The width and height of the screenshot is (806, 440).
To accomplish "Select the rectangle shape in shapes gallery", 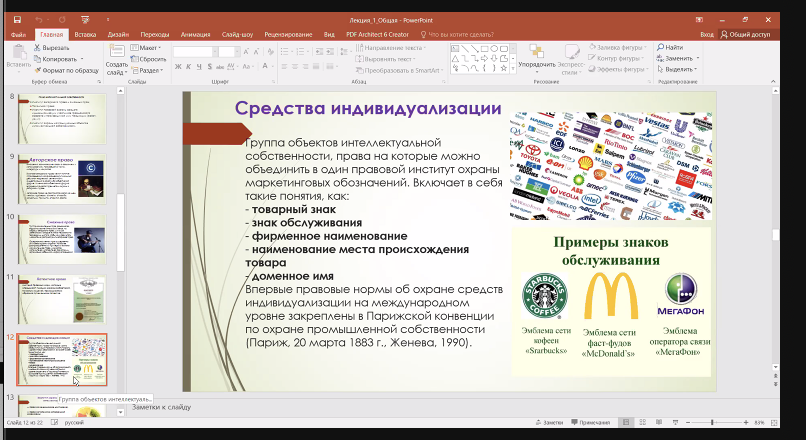I will [x=484, y=49].
